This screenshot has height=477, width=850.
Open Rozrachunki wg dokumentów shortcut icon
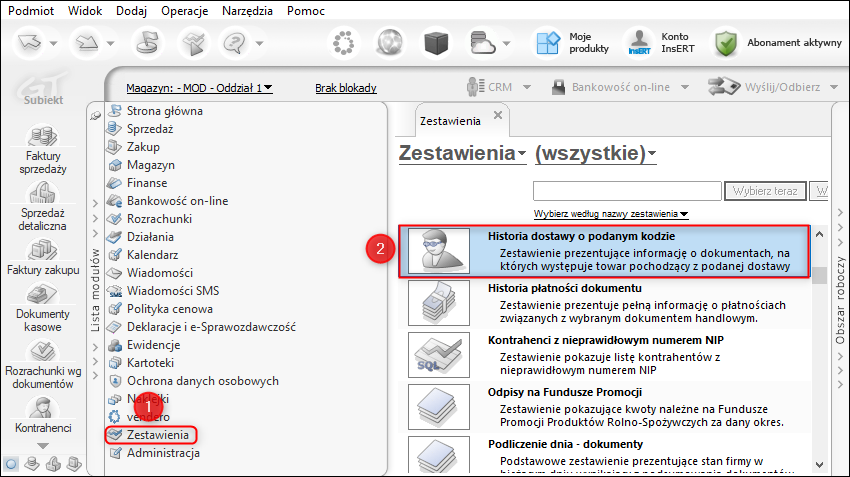coord(42,351)
